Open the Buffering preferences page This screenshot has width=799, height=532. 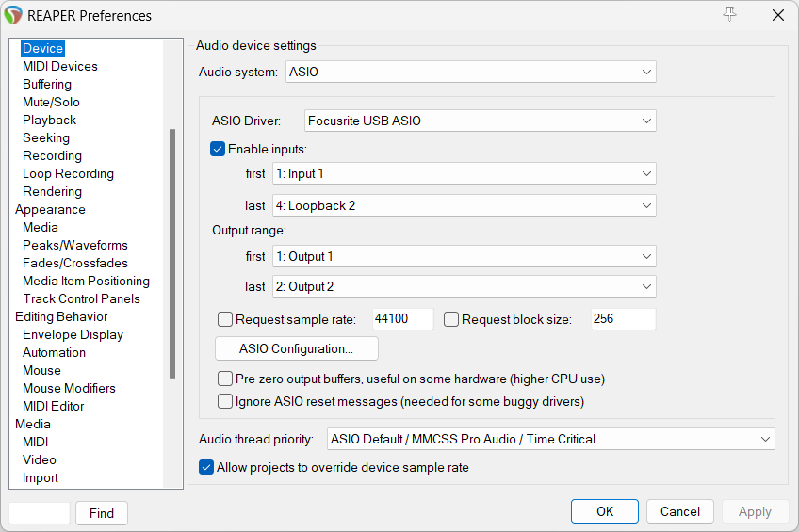pyautogui.click(x=47, y=84)
